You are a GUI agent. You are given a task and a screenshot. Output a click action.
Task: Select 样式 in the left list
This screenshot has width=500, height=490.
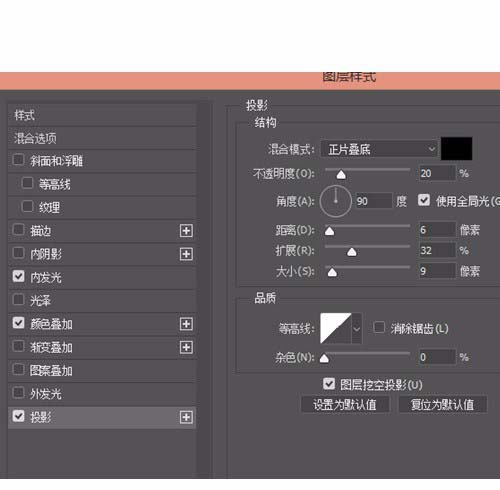pyautogui.click(x=102, y=115)
